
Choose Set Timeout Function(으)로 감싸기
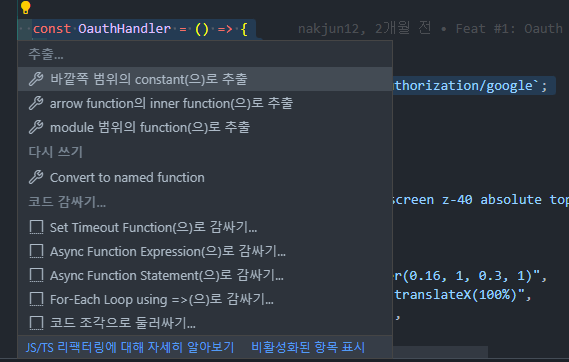(205, 227)
